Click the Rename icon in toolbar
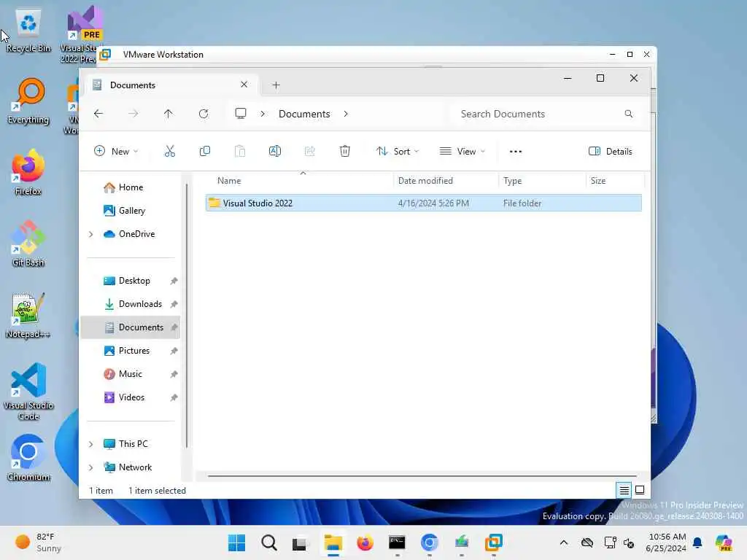The image size is (747, 560). (275, 152)
